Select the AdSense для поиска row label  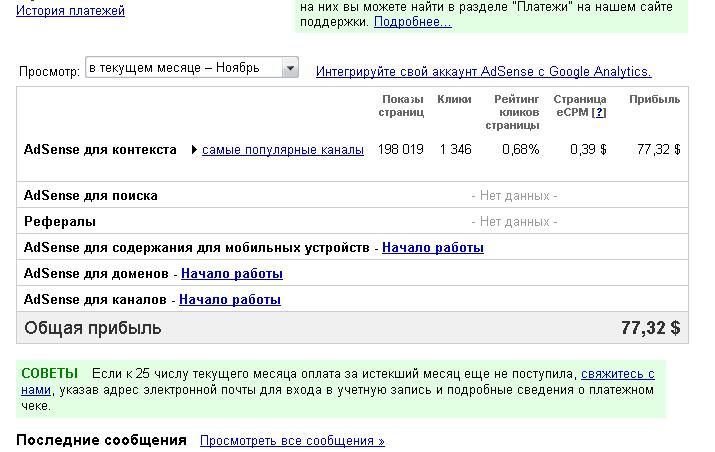click(90, 195)
